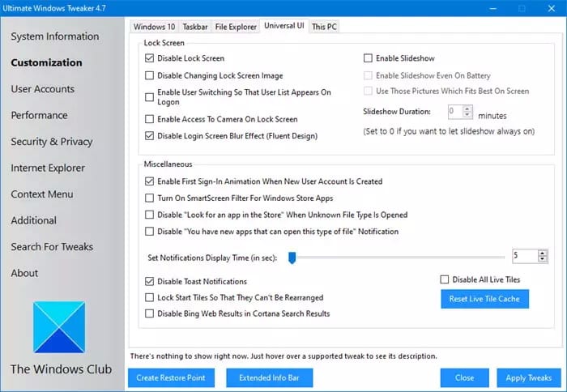Switch to the Taskbar tab
This screenshot has height=392, width=567.
click(193, 26)
